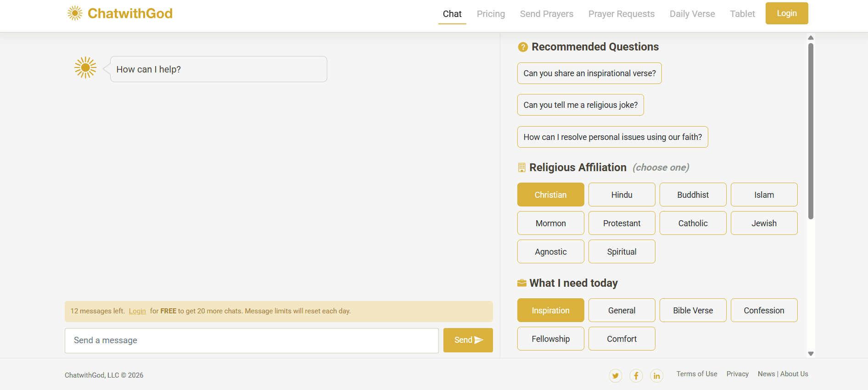This screenshot has height=390, width=868.
Task: Open the LinkedIn social icon in footer
Action: point(656,376)
